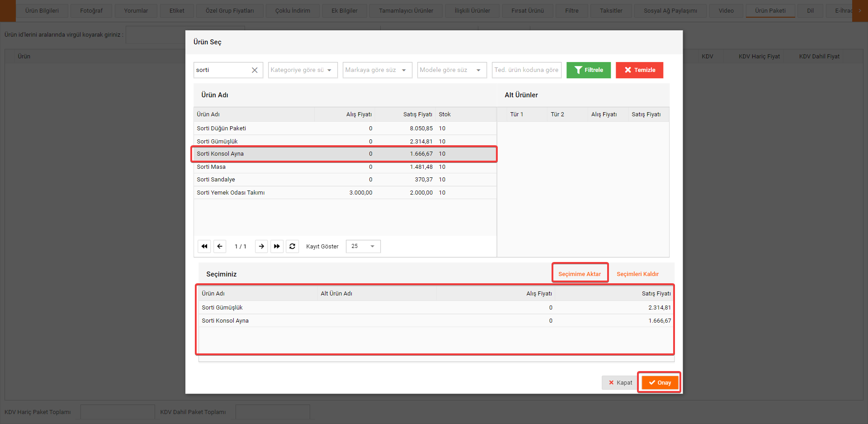Open the Kayıt Göster 25 dropdown
Screen dimensions: 868x424
[x=363, y=246]
